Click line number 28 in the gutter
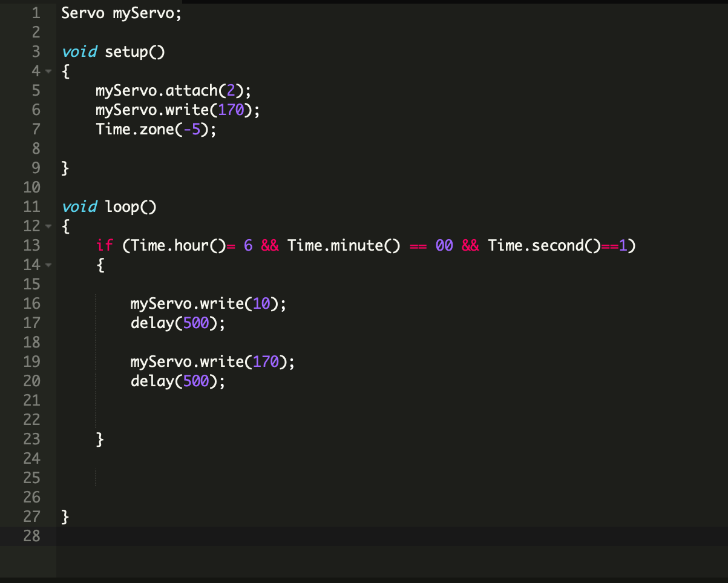This screenshot has width=728, height=583. [x=31, y=536]
